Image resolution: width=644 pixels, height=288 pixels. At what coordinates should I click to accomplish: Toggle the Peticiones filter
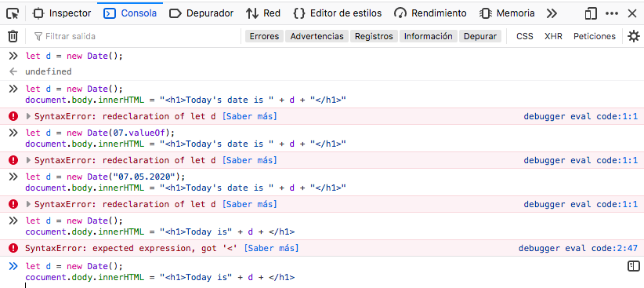pyautogui.click(x=595, y=36)
